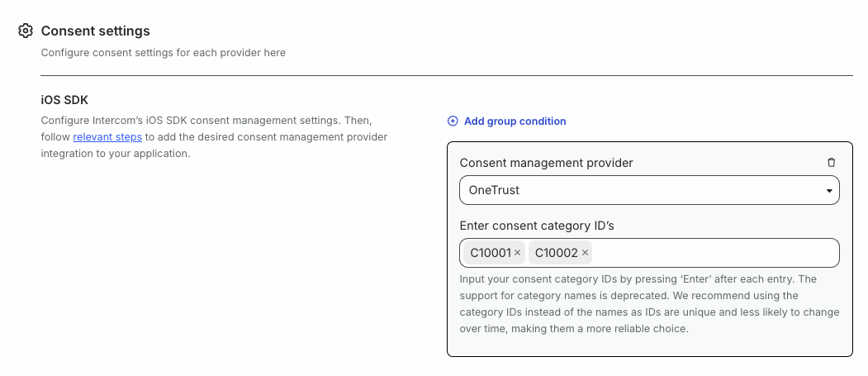Select the C10002 chip label
The height and width of the screenshot is (376, 868).
[x=557, y=253]
